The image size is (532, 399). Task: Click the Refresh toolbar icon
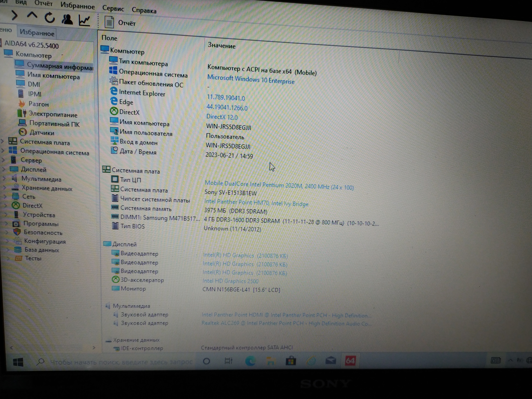[50, 18]
